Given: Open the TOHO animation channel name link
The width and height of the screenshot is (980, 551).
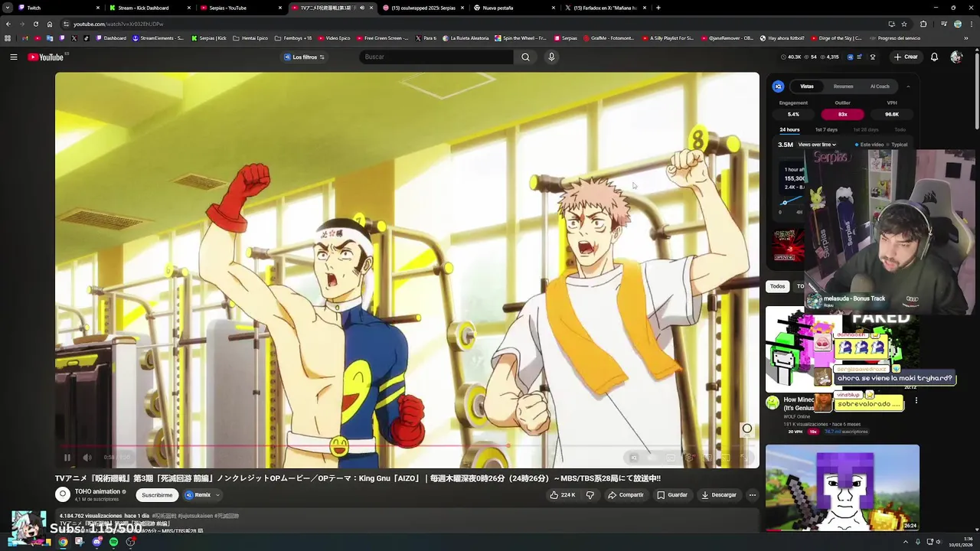Looking at the screenshot, I should tap(97, 491).
